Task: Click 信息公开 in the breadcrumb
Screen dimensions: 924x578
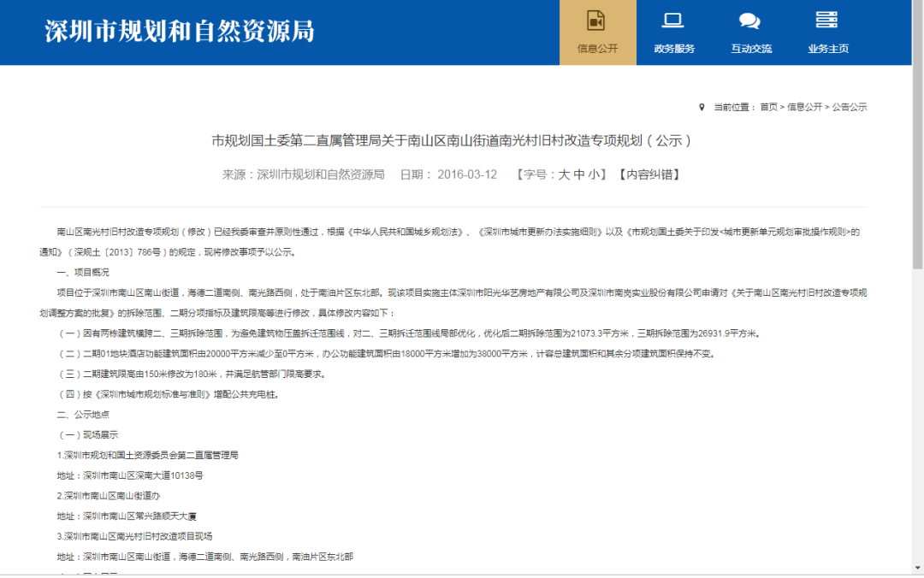Action: [x=804, y=107]
